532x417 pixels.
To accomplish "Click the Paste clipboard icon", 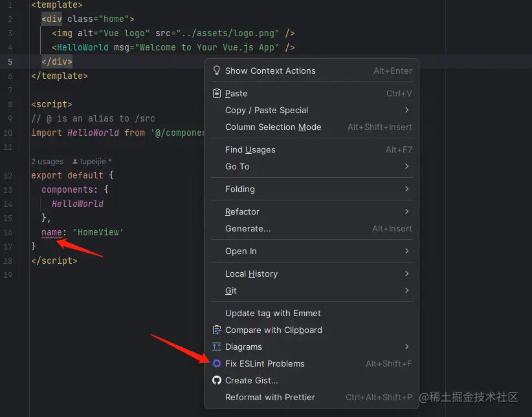I will (x=216, y=93).
